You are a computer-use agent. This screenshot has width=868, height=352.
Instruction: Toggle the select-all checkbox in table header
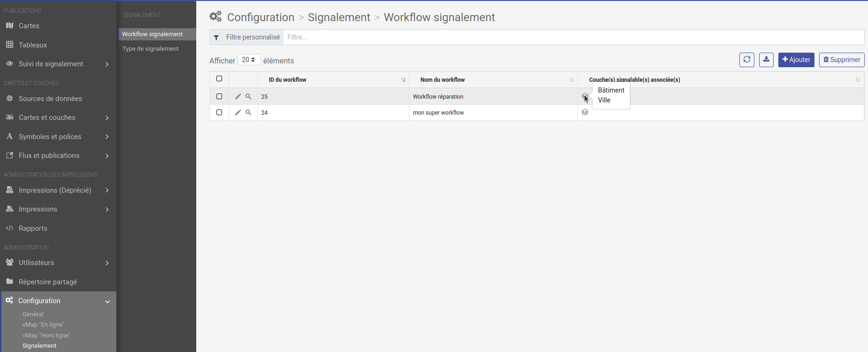219,79
